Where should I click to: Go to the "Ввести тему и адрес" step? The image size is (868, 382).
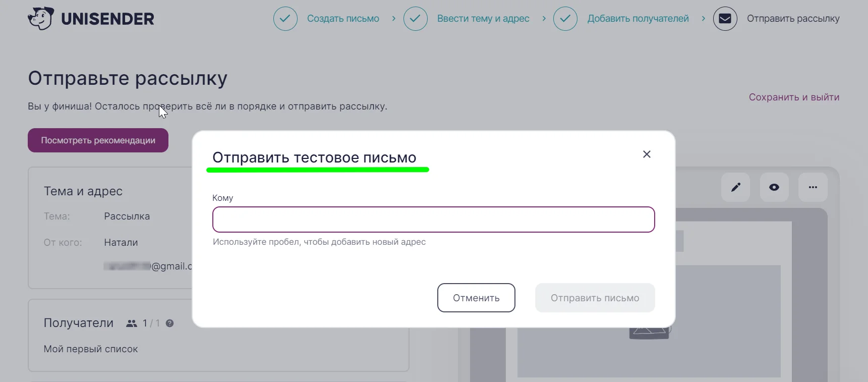pos(483,19)
